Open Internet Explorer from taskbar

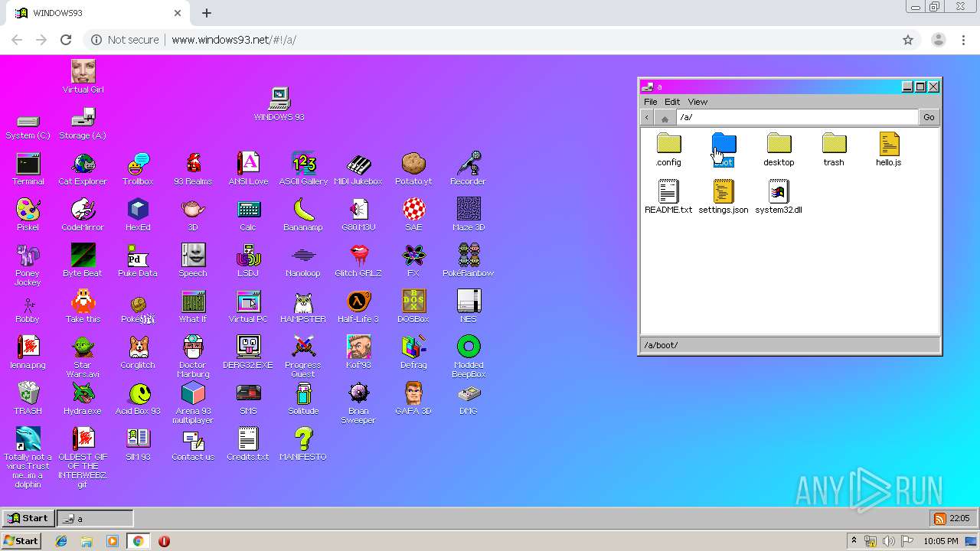point(61,541)
